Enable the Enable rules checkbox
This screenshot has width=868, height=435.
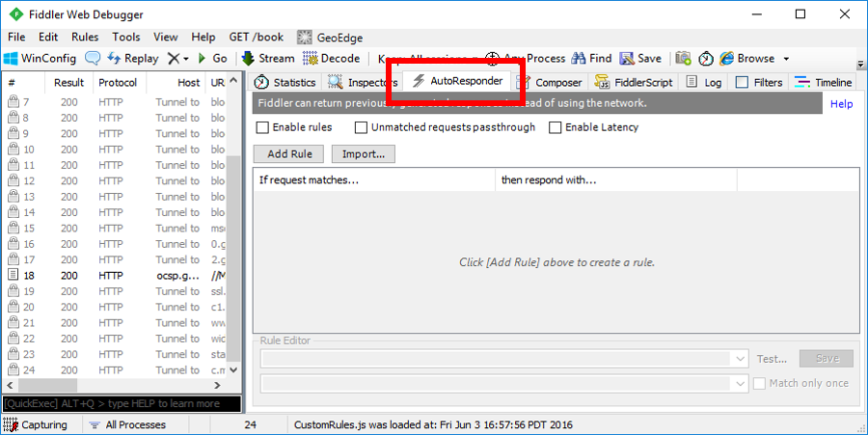point(262,127)
